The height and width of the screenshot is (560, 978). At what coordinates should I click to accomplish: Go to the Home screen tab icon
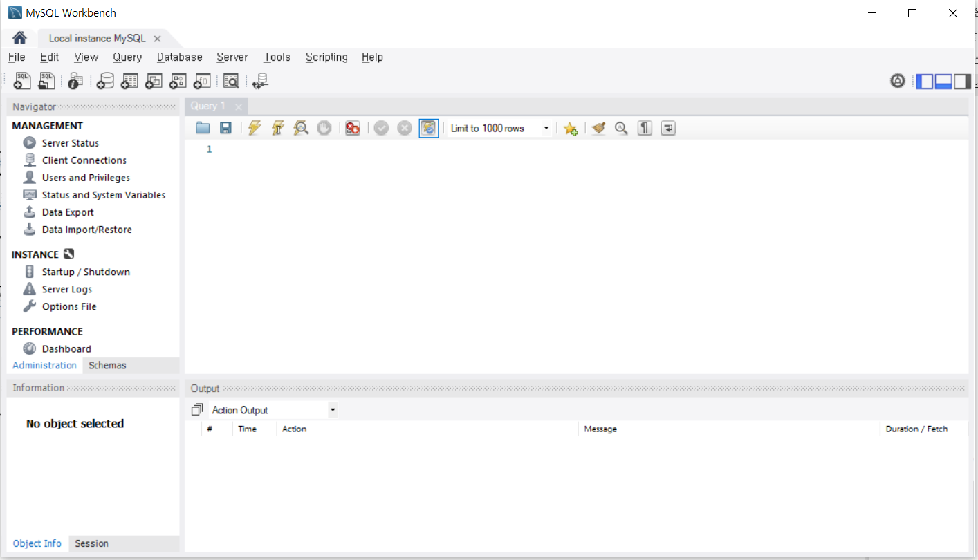19,38
